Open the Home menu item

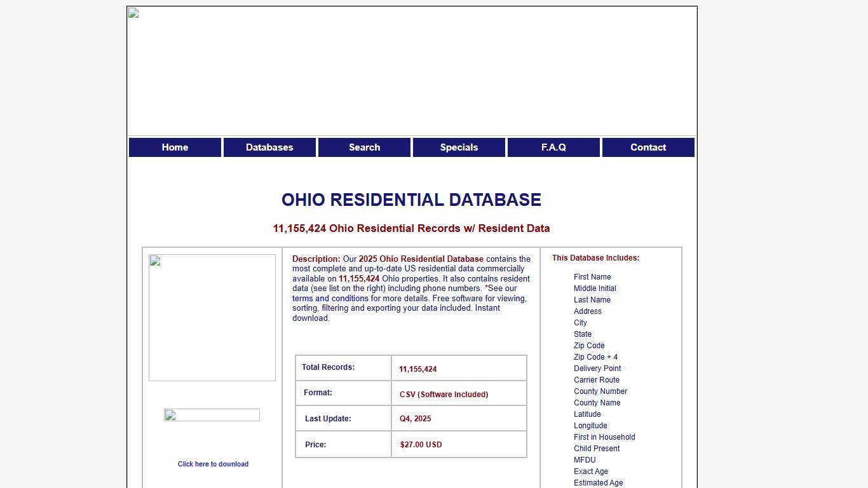pos(175,147)
